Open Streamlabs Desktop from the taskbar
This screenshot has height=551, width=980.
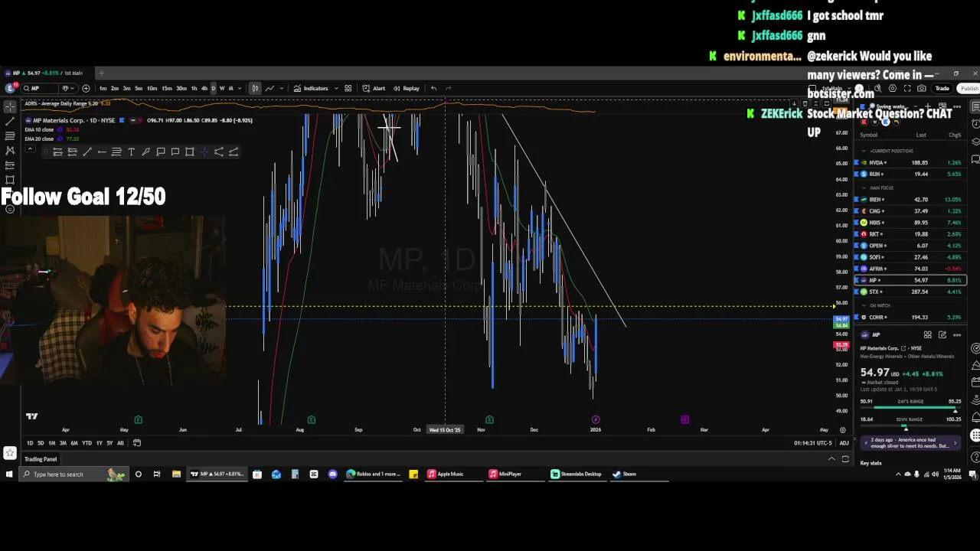(576, 474)
